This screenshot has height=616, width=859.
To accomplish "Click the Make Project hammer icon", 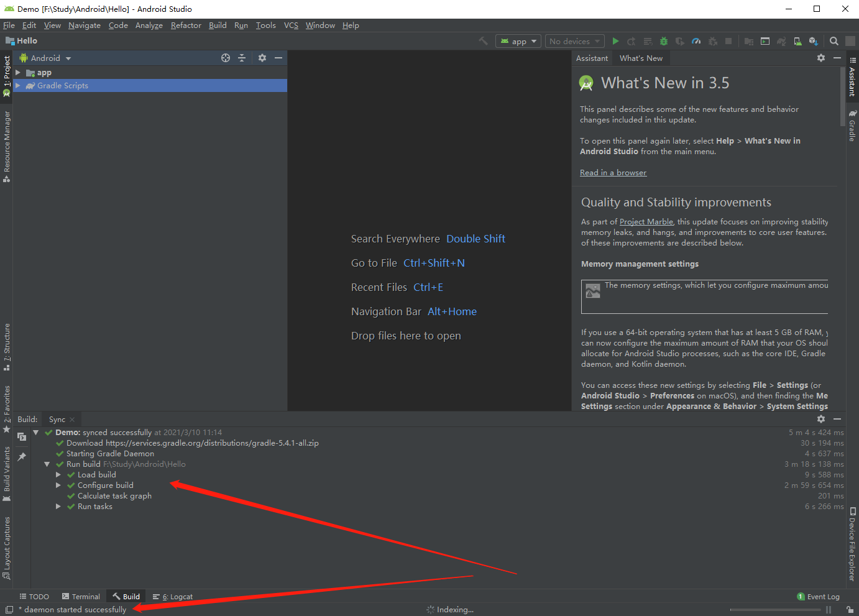I will [x=483, y=41].
